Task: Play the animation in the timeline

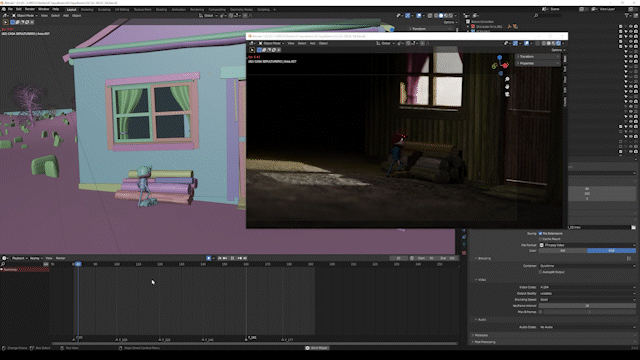Action: (x=233, y=258)
